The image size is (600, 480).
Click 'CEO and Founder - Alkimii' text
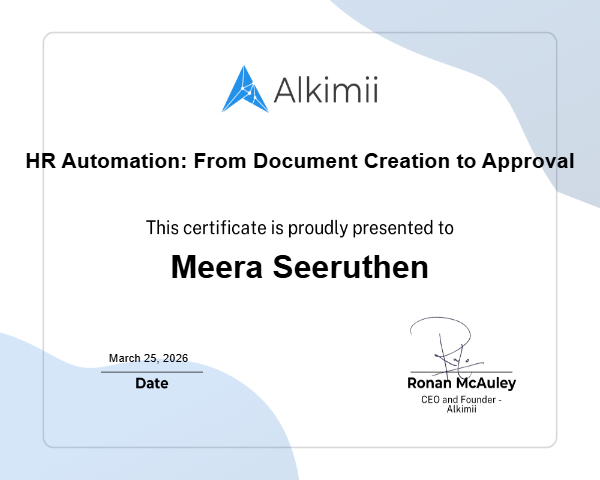tap(461, 404)
